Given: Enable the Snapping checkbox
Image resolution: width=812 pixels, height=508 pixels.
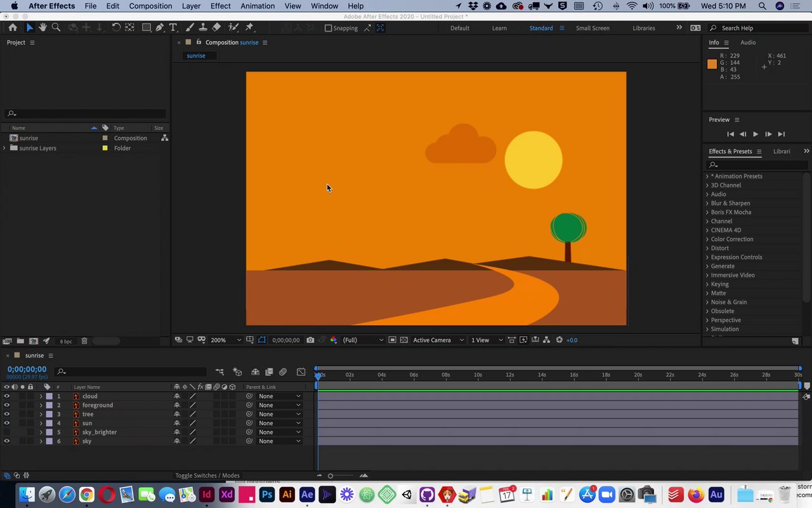Looking at the screenshot, I should pyautogui.click(x=328, y=28).
